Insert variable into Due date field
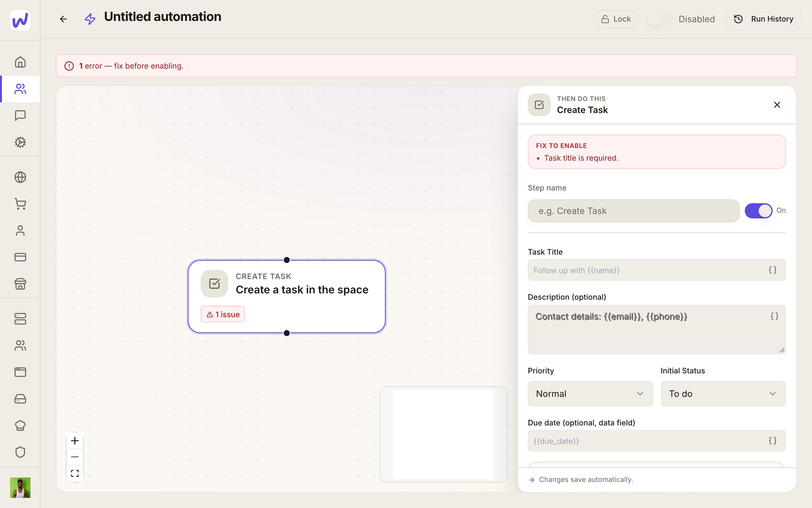Viewport: 812px width, 508px height. coord(772,440)
